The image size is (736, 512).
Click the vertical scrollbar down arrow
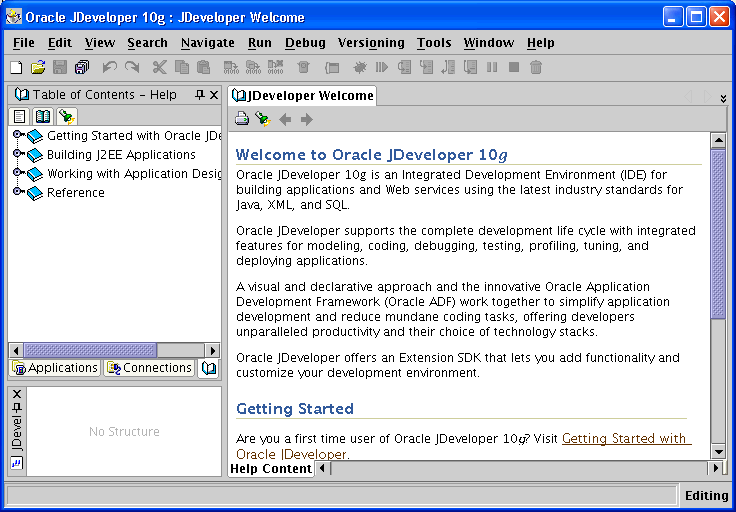coord(718,452)
